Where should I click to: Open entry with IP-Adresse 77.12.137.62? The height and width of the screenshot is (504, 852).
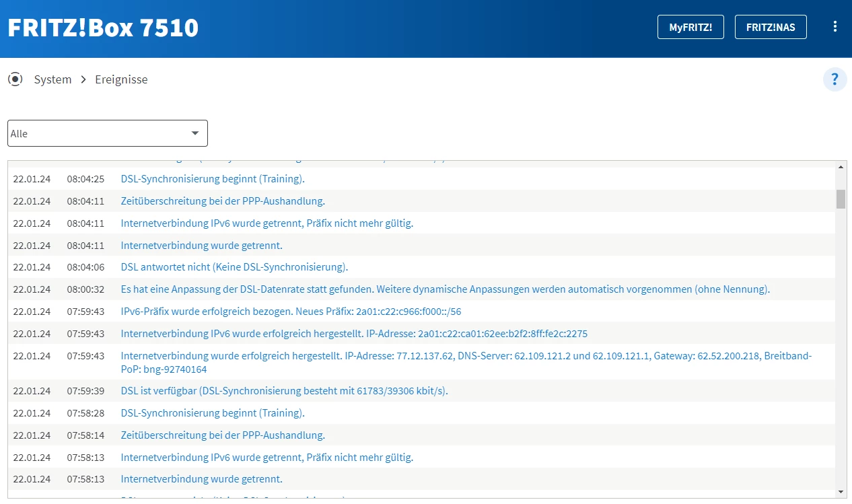[466, 363]
